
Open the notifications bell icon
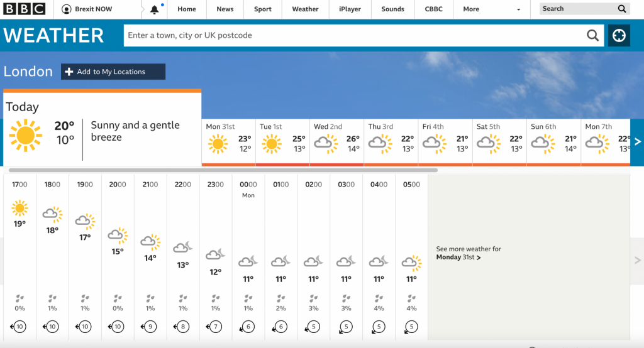coord(155,9)
